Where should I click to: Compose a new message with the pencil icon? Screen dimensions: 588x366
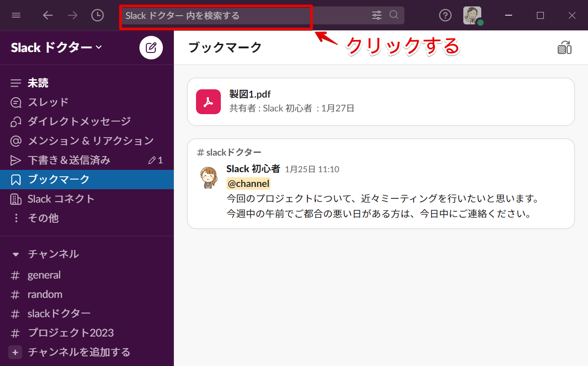[151, 47]
